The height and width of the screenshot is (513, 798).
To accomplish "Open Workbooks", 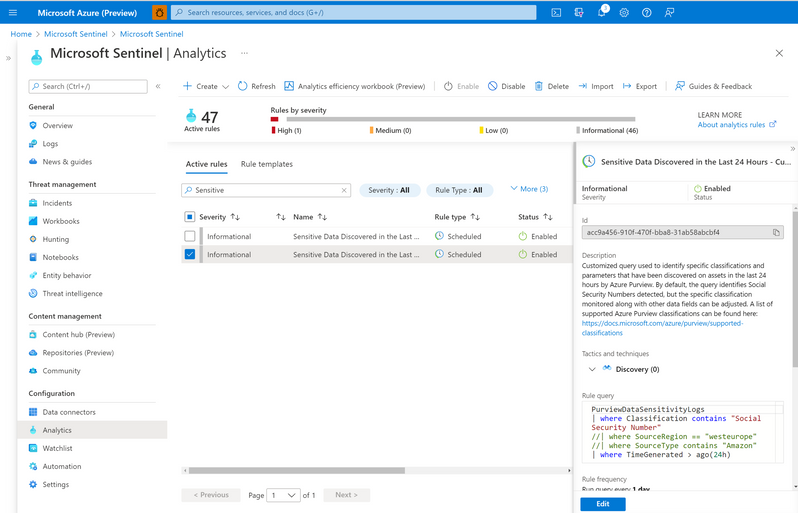I will (61, 221).
